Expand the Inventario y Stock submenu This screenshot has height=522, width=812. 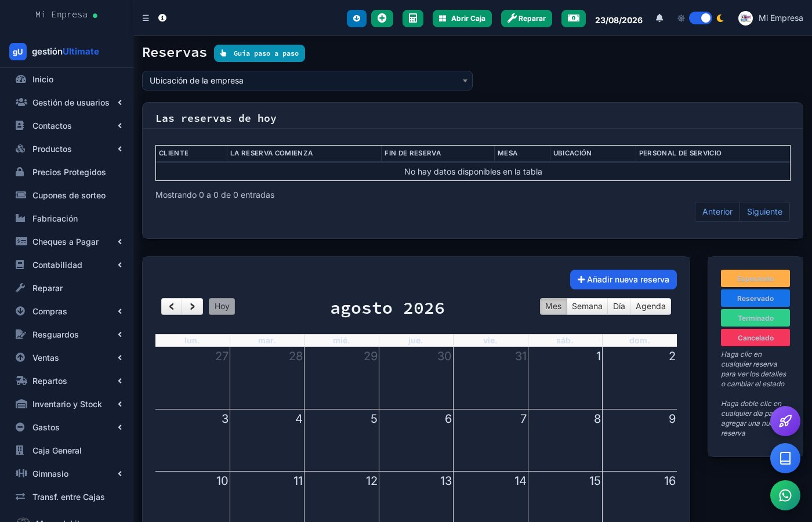click(67, 404)
